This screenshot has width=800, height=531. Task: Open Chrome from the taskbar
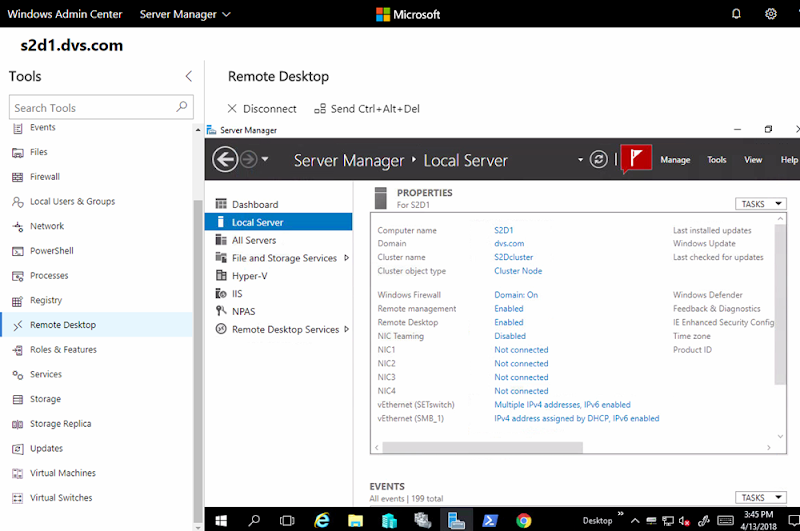[x=523, y=520]
